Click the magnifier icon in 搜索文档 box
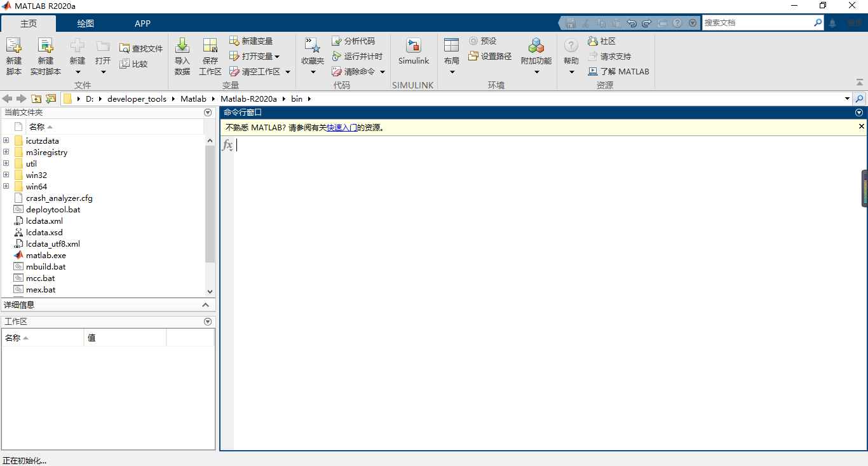868x466 pixels. [818, 22]
